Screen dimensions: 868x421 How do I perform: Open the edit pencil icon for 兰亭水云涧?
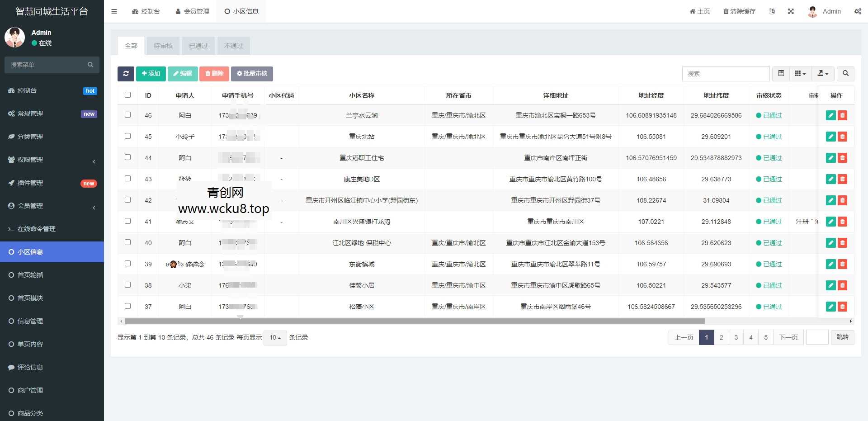pyautogui.click(x=831, y=115)
